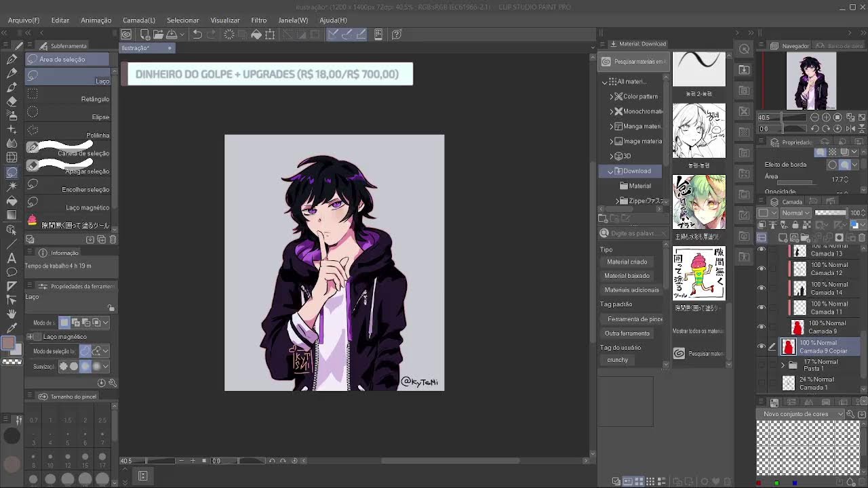Expand the Pasta 1 layer folder
The image size is (868, 488).
(783, 365)
